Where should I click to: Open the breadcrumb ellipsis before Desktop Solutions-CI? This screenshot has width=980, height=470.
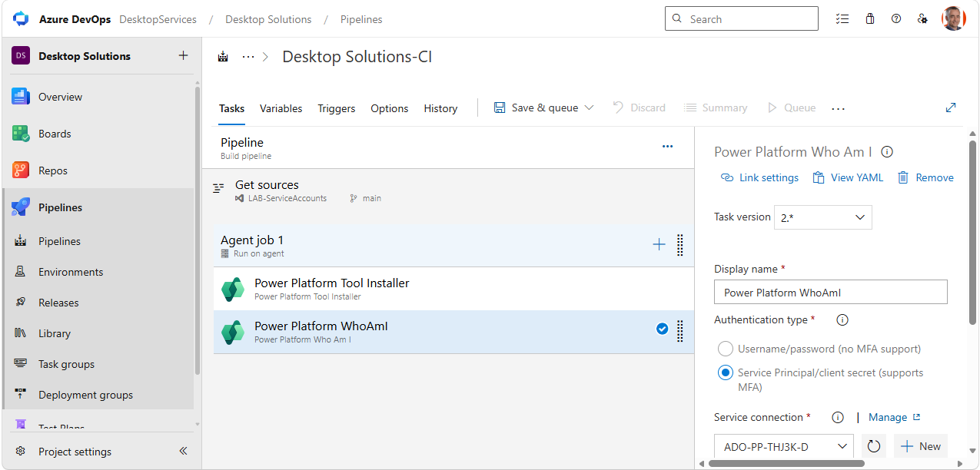248,57
